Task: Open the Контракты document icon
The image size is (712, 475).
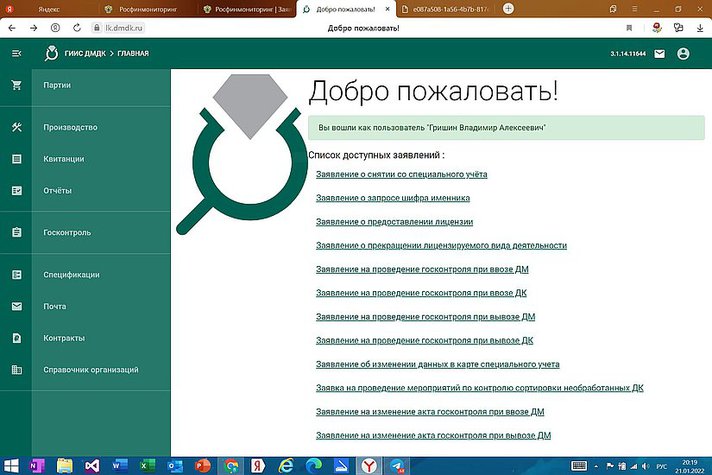Action: 16,338
